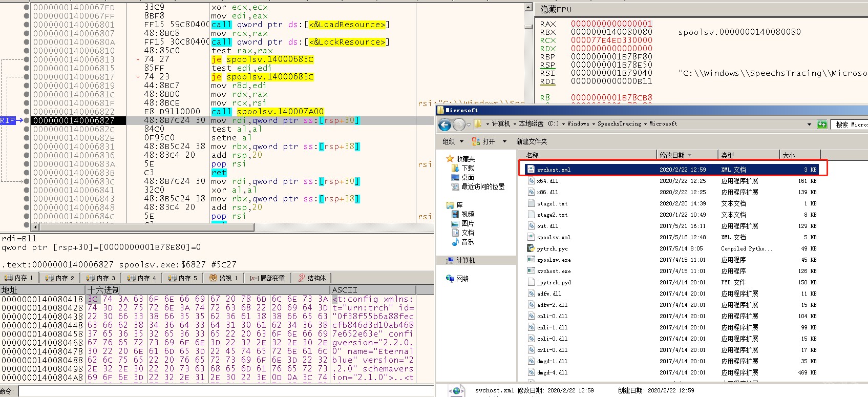
Task: Click the stage1.txt file icon
Action: 531,203
